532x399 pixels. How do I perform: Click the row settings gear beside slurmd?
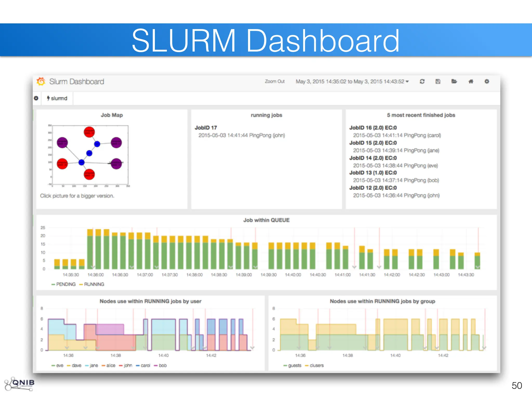[x=36, y=98]
